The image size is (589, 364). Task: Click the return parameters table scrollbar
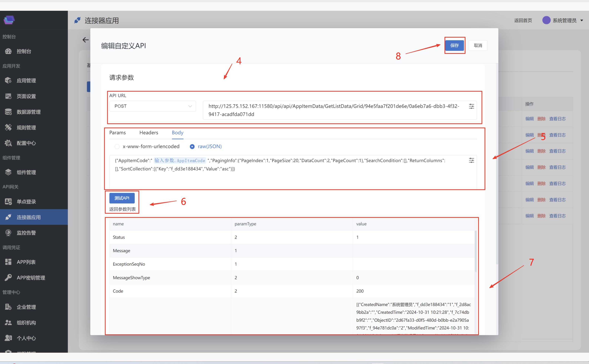pos(475,252)
